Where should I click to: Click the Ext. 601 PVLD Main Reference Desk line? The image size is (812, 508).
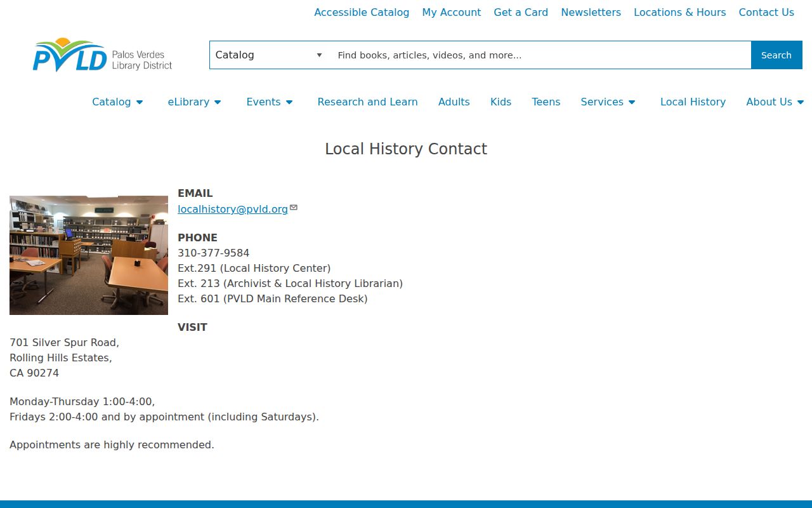click(x=273, y=298)
